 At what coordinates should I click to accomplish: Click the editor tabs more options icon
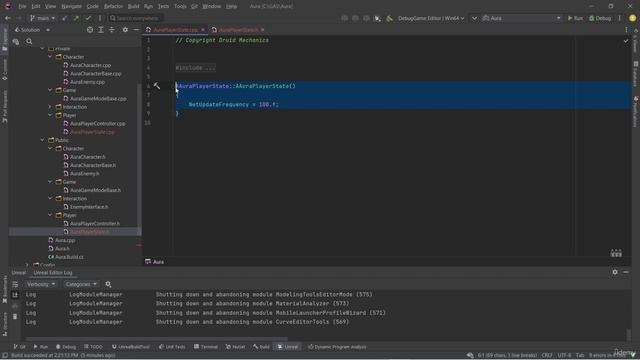tap(626, 30)
